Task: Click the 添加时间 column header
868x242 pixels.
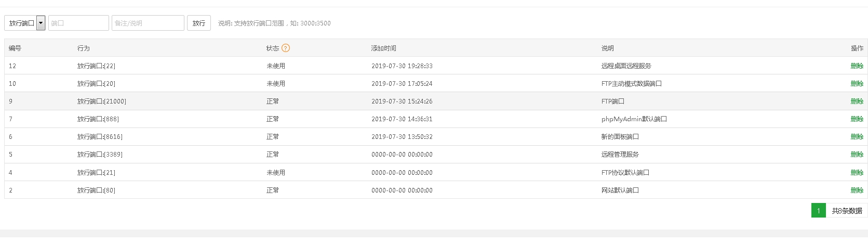Action: click(x=384, y=48)
